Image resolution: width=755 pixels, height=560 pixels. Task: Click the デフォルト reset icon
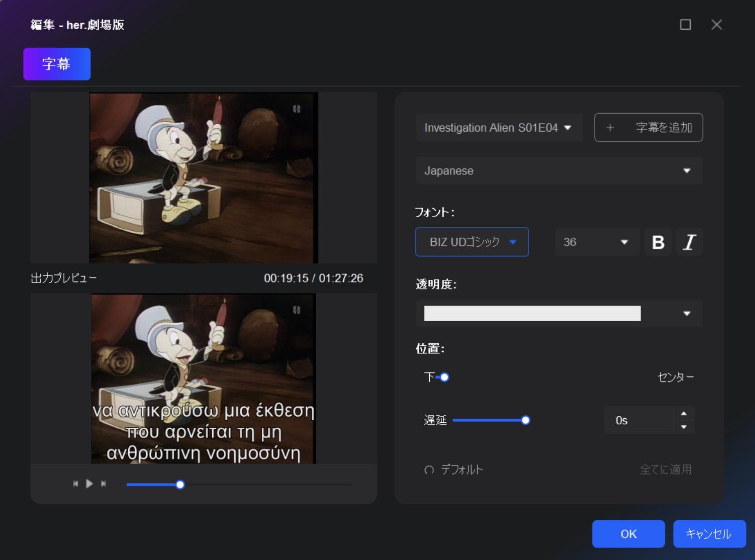[429, 470]
